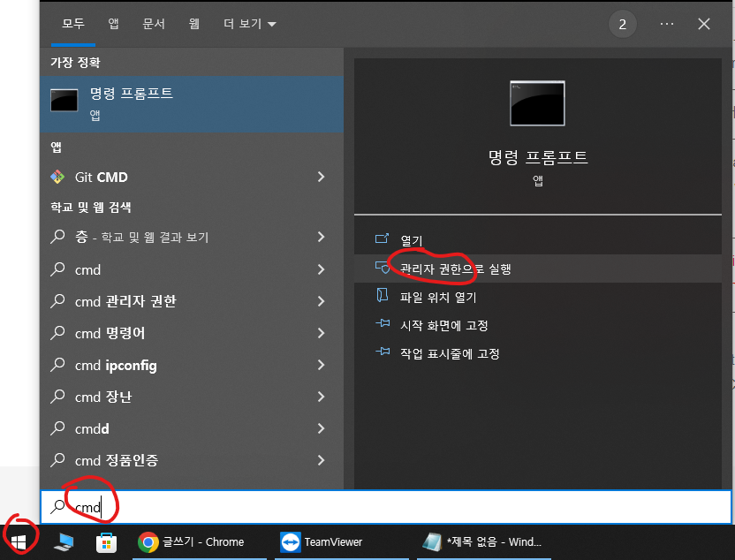
Task: Click the 명령 프롬프트 title in preview pane
Action: (x=538, y=157)
